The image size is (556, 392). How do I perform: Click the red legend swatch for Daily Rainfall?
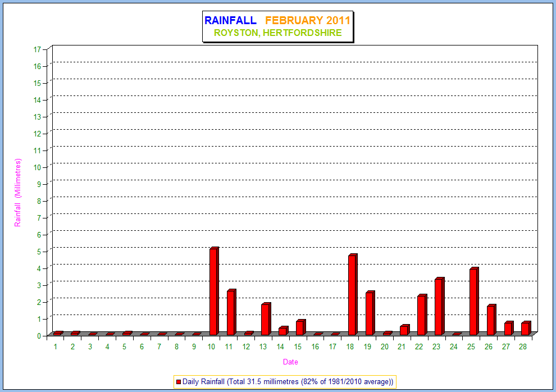[x=179, y=382]
